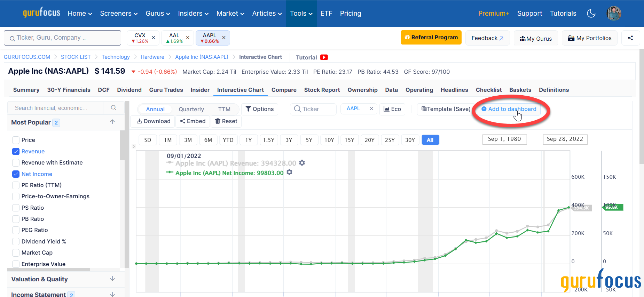Click the search magnifier in the financial search
The height and width of the screenshot is (297, 644).
[113, 108]
